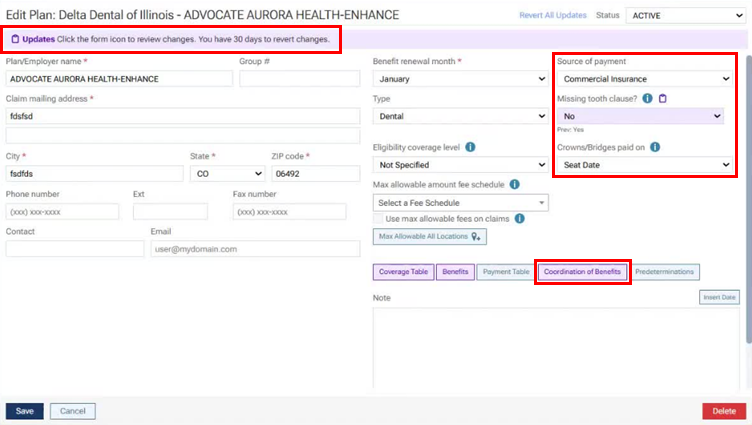Expand the Benefit renewal month dropdown

click(x=460, y=79)
